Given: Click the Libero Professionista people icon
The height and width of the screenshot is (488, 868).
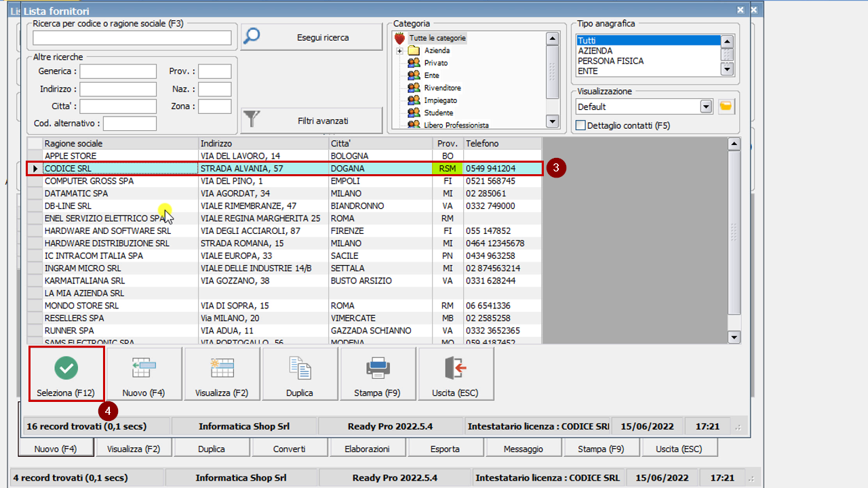Looking at the screenshot, I should [x=414, y=125].
